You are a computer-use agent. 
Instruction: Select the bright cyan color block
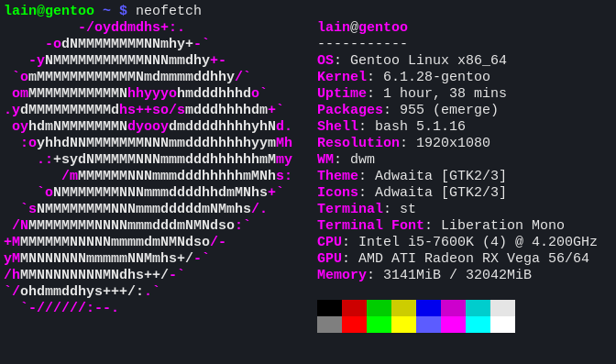(x=478, y=325)
